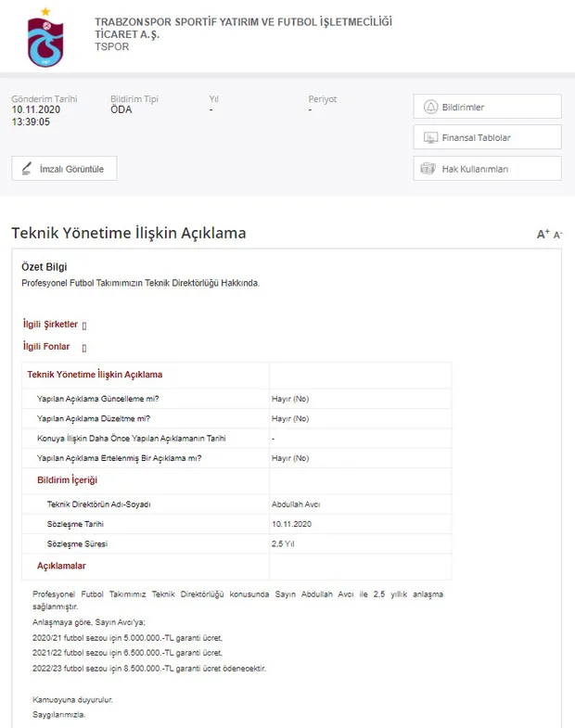Screen dimensions: 575x728
Task: Click the TSPOR ticker code
Action: coord(112,47)
